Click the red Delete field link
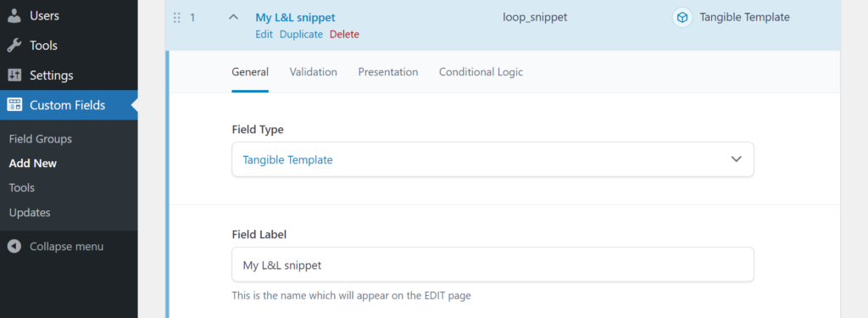Image resolution: width=868 pixels, height=318 pixels. pyautogui.click(x=344, y=35)
